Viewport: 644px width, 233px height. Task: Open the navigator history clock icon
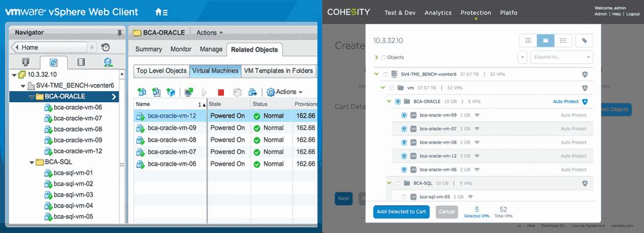pos(106,47)
